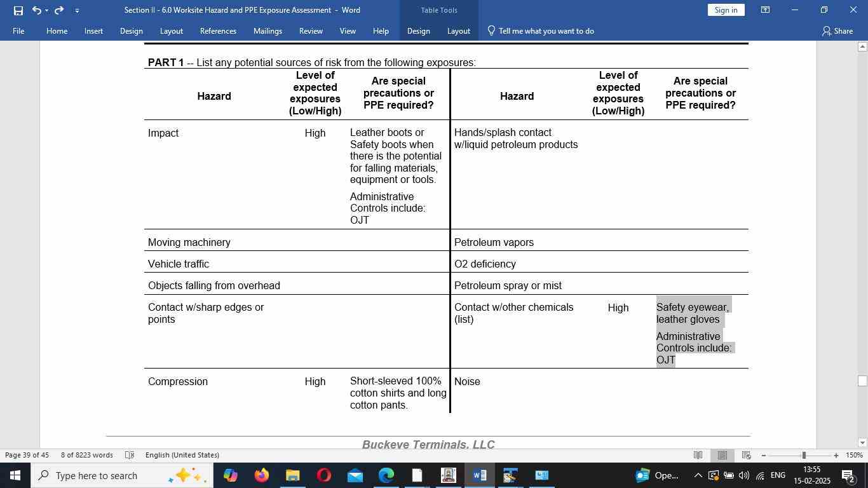Open the Insert ribbon tab
868x488 pixels.
click(x=93, y=30)
